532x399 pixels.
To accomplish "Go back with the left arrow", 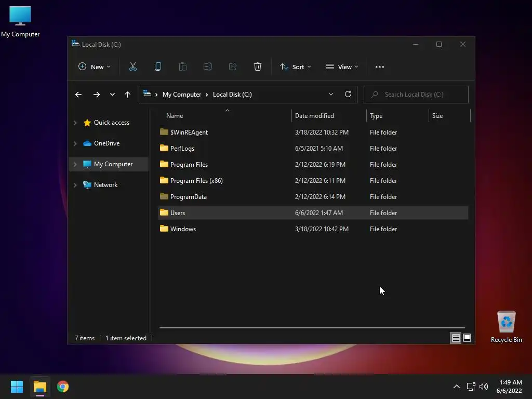I will click(x=78, y=95).
